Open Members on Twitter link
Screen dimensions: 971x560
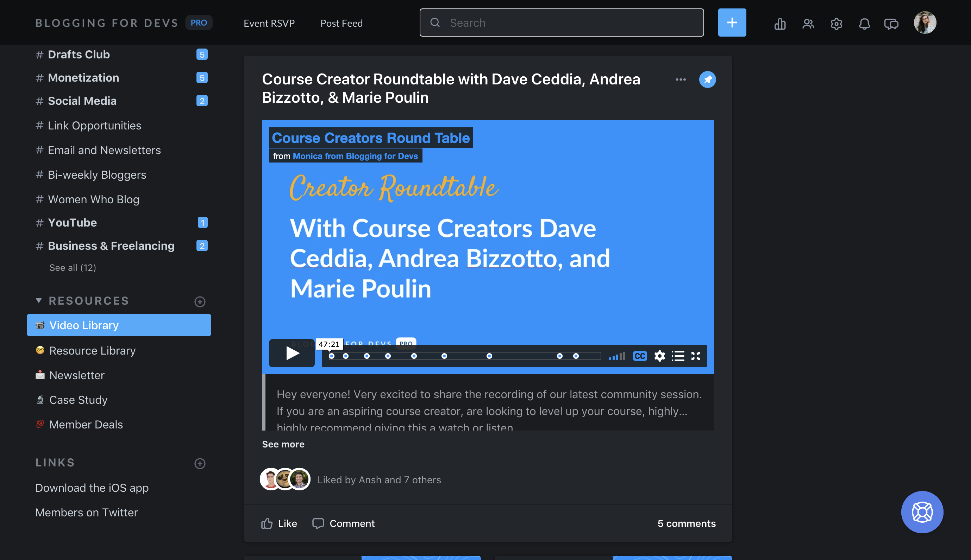[x=87, y=512]
